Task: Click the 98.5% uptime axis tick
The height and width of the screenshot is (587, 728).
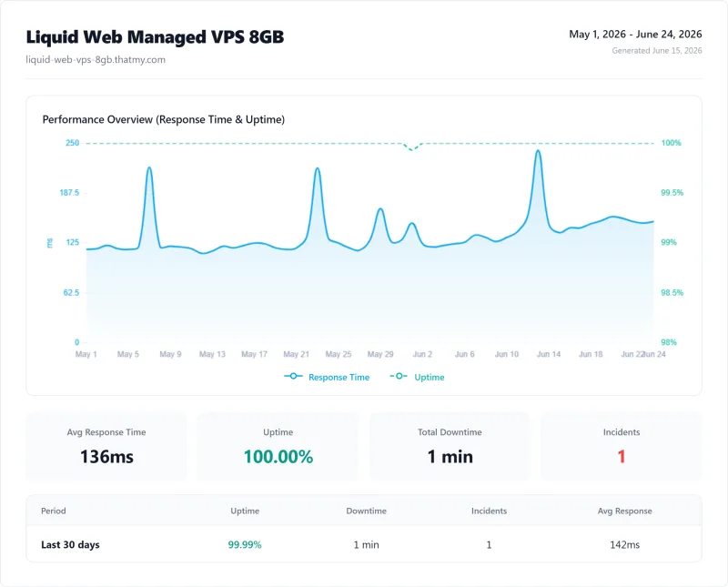Action: tap(672, 292)
